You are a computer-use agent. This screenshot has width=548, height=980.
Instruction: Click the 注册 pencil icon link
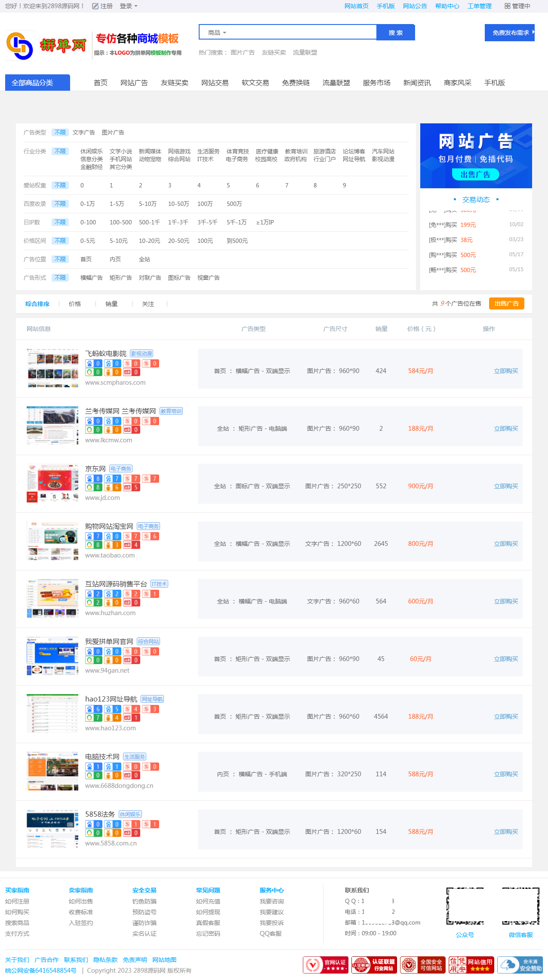[102, 6]
